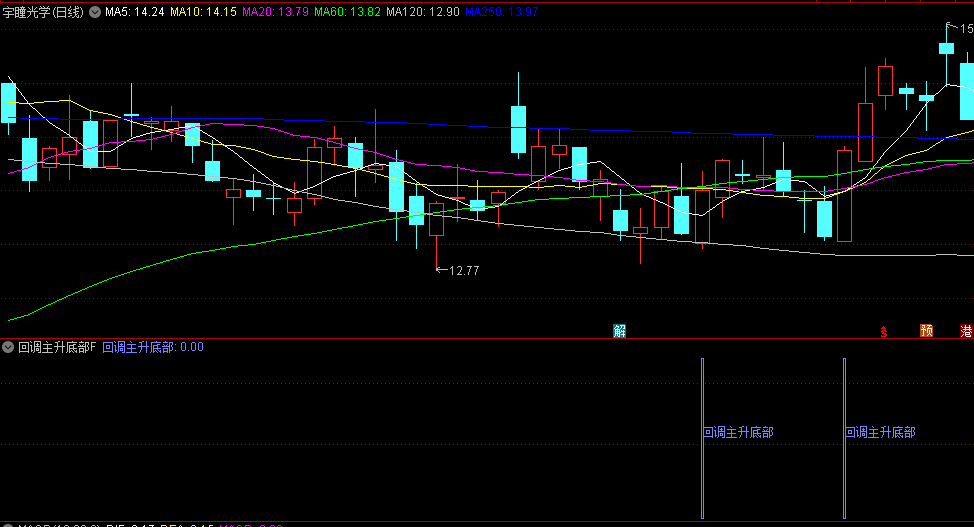The image size is (974, 527).
Task: Open the 港 Hong Kong connect marker
Action: point(966,331)
